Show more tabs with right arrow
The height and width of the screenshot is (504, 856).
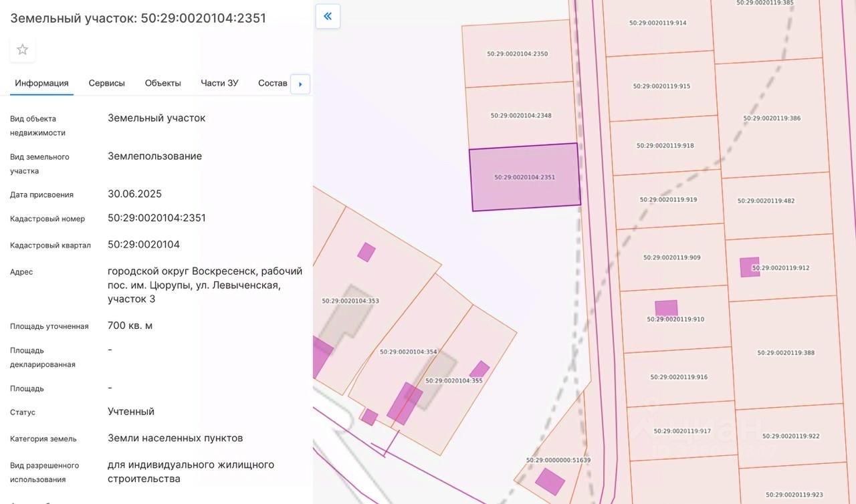coord(300,84)
